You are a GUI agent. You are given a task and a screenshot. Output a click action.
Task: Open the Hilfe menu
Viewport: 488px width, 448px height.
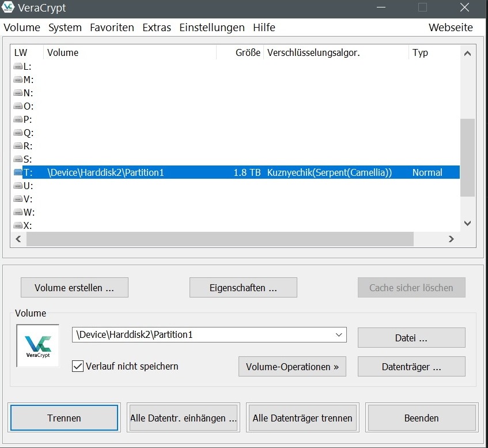pyautogui.click(x=264, y=28)
